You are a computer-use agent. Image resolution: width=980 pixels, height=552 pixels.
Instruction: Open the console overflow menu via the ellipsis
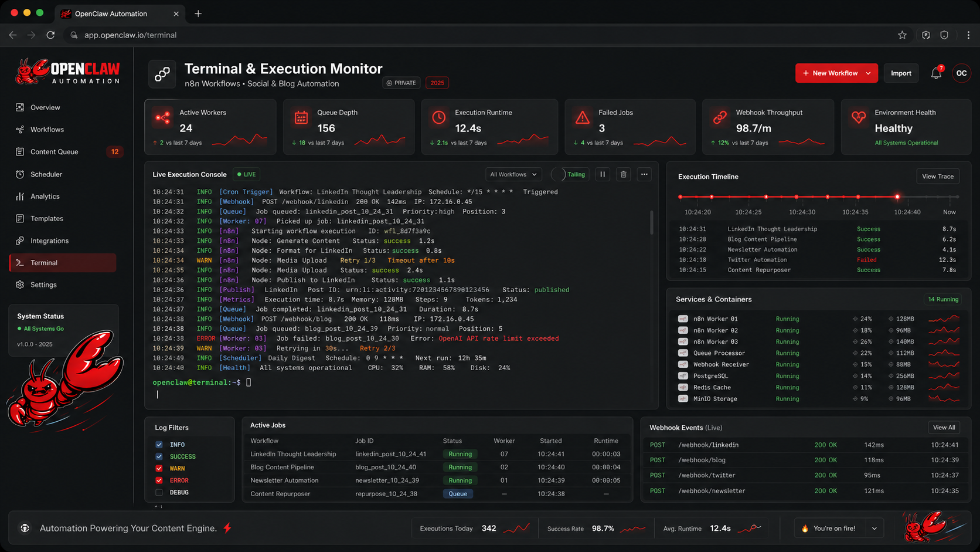pos(644,174)
